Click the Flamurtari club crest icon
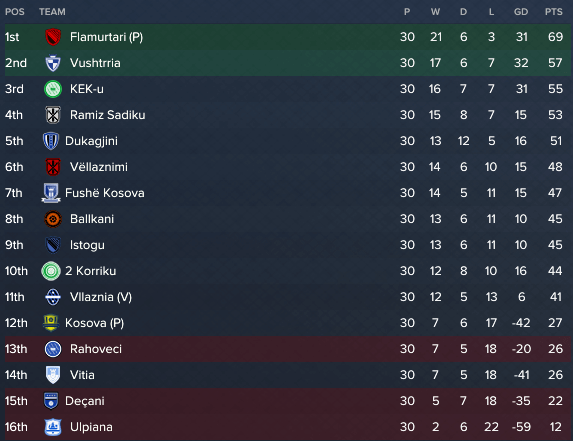Image resolution: width=573 pixels, height=441 pixels. [53, 37]
